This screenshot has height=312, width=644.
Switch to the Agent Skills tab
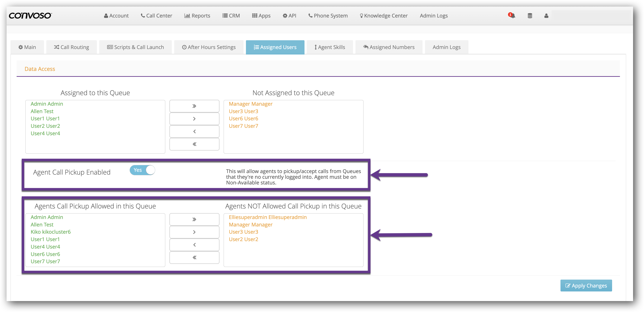coord(330,47)
